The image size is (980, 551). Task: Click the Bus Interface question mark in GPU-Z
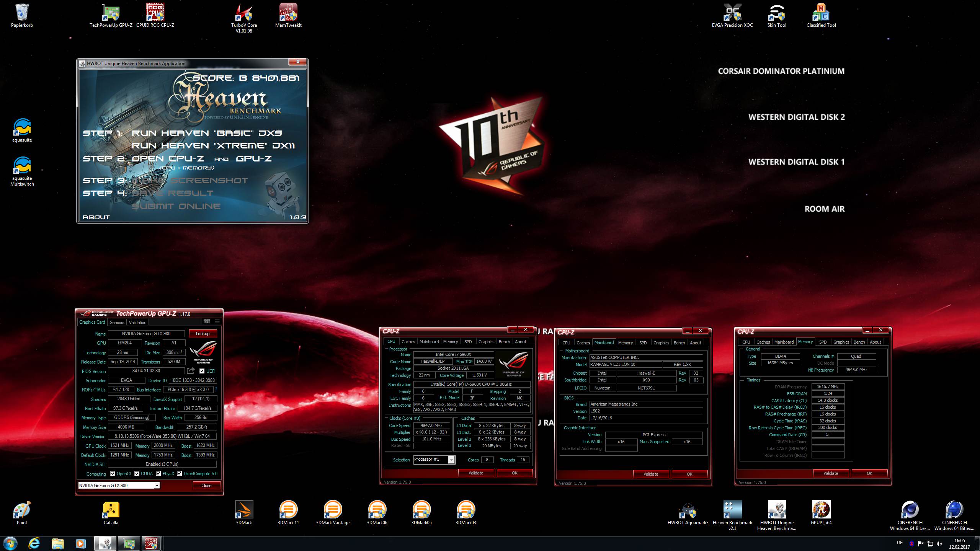(x=216, y=390)
